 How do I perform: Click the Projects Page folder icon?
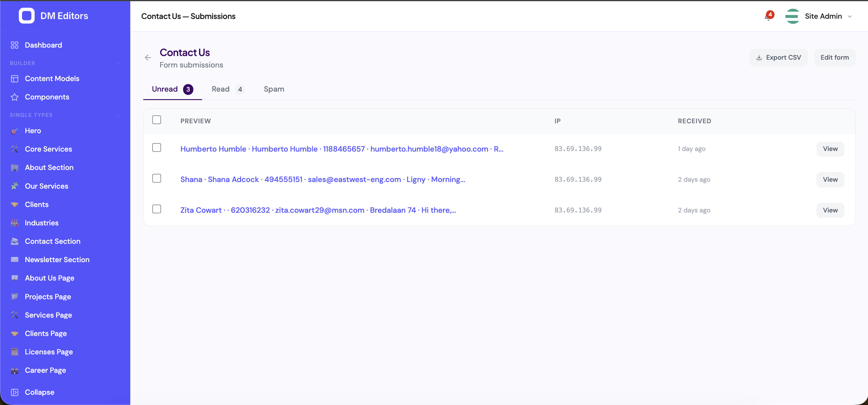(14, 296)
